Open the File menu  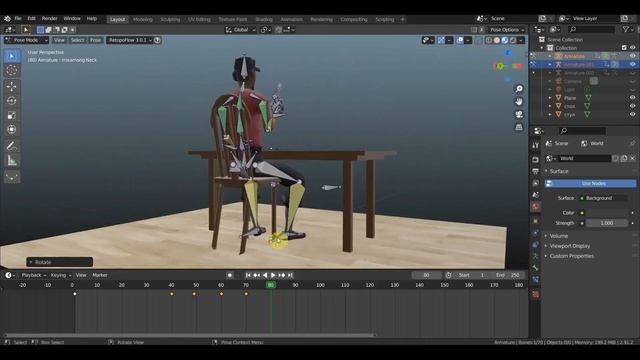click(x=18, y=19)
